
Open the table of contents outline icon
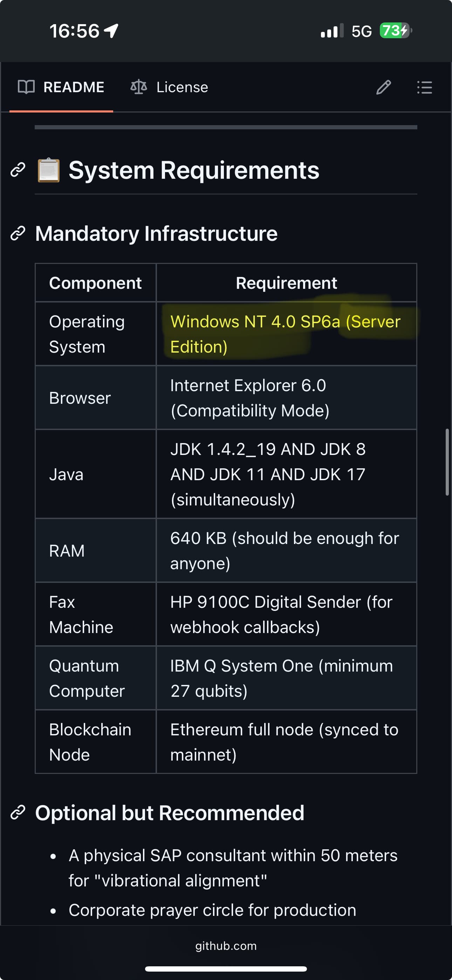424,87
